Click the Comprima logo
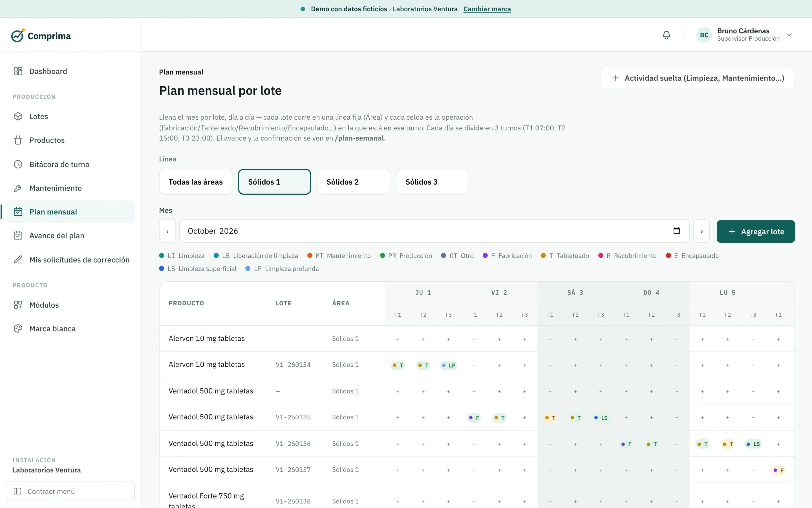Image resolution: width=812 pixels, height=508 pixels. tap(41, 36)
